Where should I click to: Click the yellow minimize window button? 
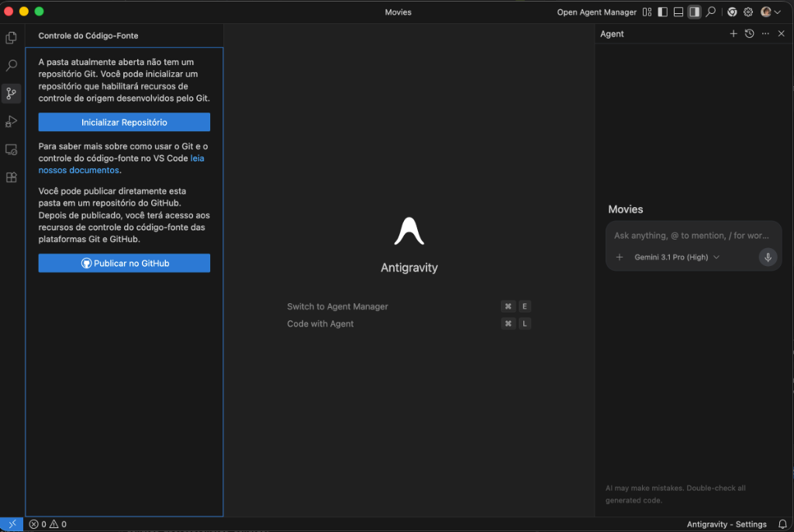pos(24,11)
